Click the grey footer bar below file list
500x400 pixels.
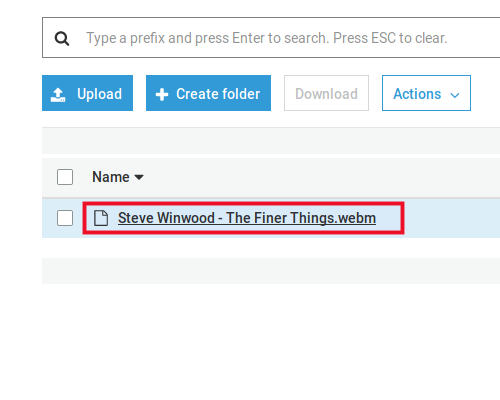[x=271, y=271]
